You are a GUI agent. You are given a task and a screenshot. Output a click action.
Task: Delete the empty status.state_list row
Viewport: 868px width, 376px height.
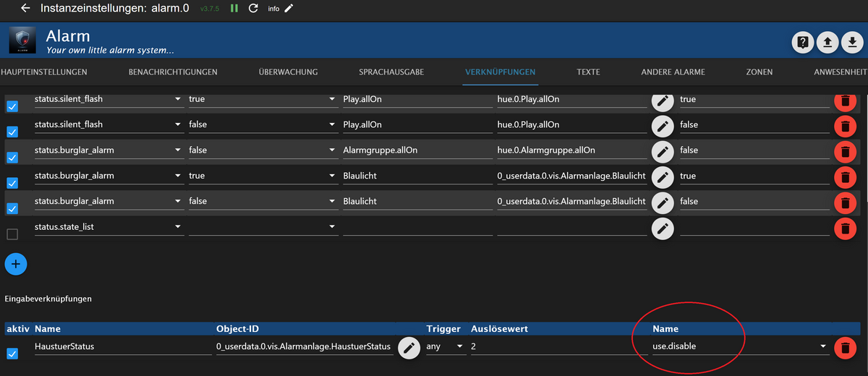844,229
